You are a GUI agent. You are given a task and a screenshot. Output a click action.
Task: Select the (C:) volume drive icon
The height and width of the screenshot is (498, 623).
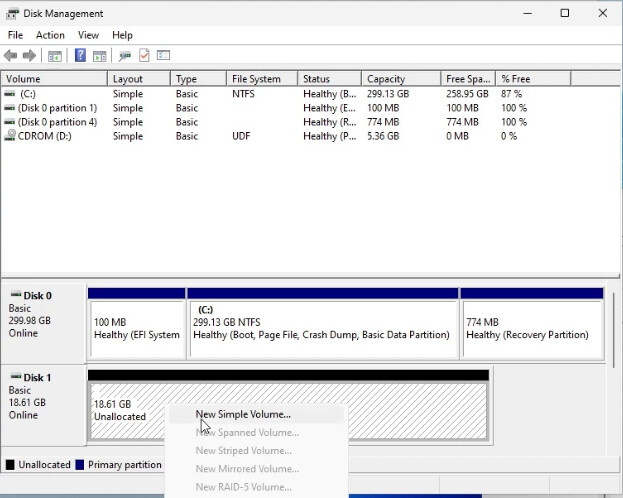click(10, 94)
